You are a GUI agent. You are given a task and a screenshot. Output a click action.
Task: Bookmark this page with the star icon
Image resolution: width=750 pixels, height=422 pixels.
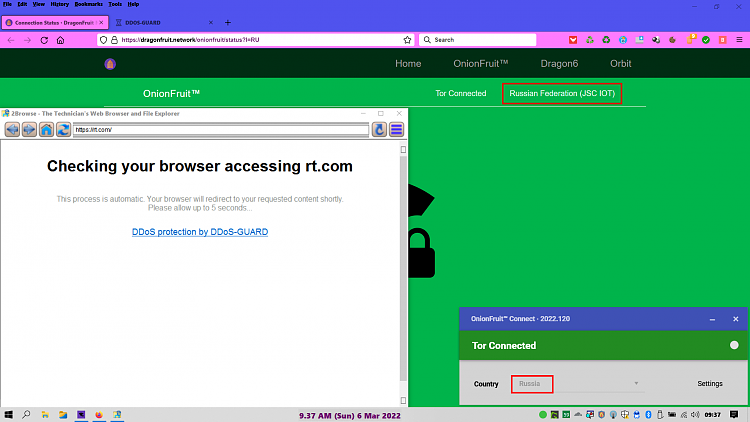[407, 40]
